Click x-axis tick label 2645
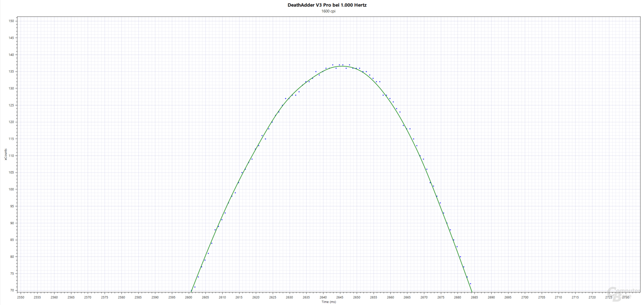The height and width of the screenshot is (305, 644). pos(340,297)
